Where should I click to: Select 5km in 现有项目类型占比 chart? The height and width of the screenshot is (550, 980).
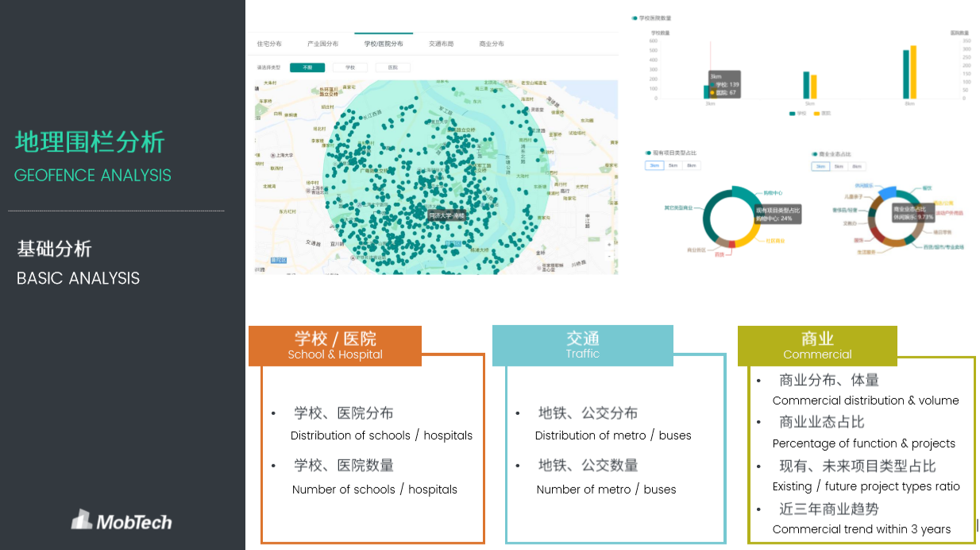pyautogui.click(x=673, y=165)
